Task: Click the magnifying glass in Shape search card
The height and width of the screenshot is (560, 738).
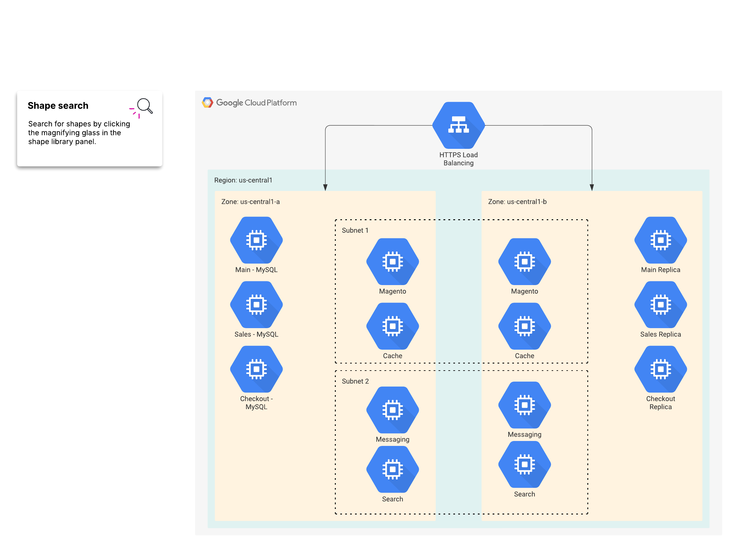Action: (x=145, y=106)
